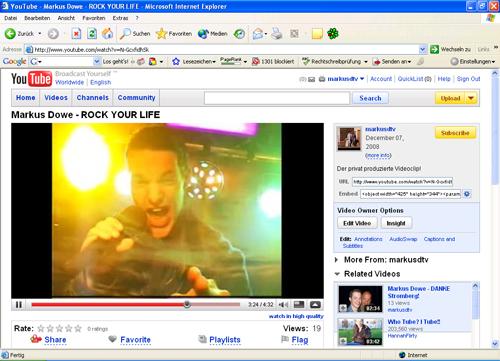
Task: Pause the video playback
Action: coord(19,305)
